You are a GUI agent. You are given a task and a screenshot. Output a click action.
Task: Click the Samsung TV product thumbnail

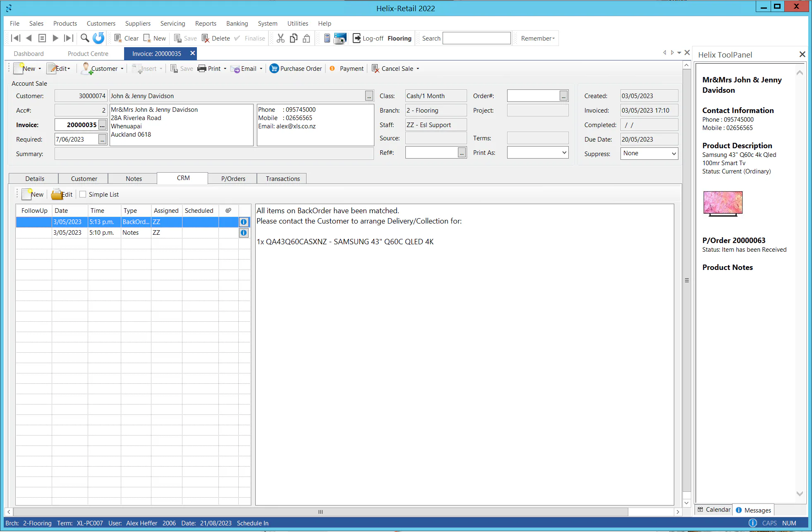723,204
